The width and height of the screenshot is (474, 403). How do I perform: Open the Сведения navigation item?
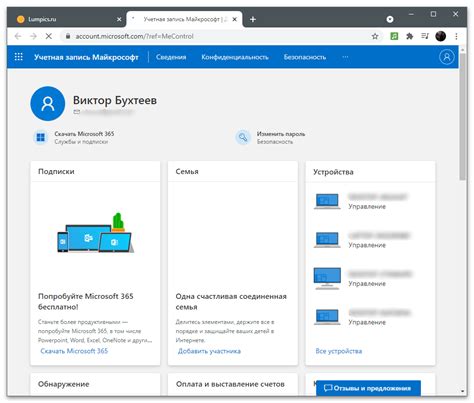pos(171,57)
